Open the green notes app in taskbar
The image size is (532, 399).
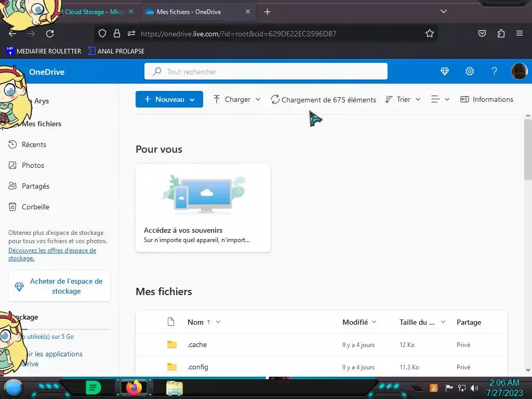point(94,388)
